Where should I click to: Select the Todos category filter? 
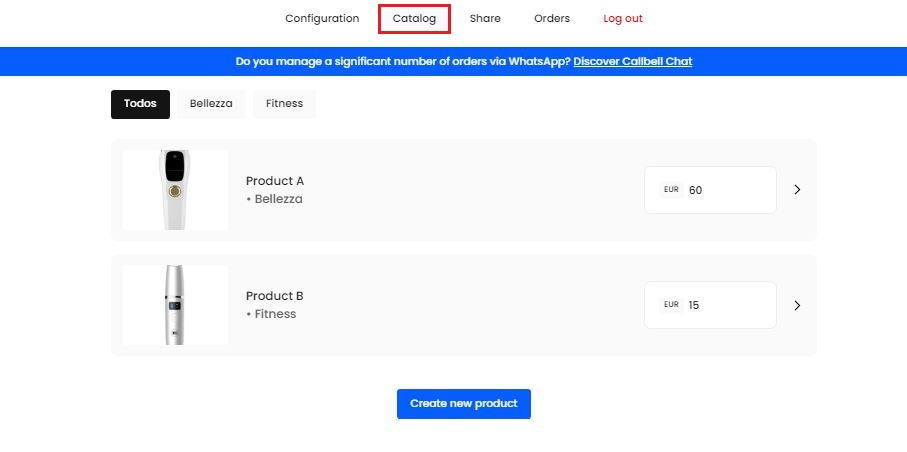click(x=140, y=103)
